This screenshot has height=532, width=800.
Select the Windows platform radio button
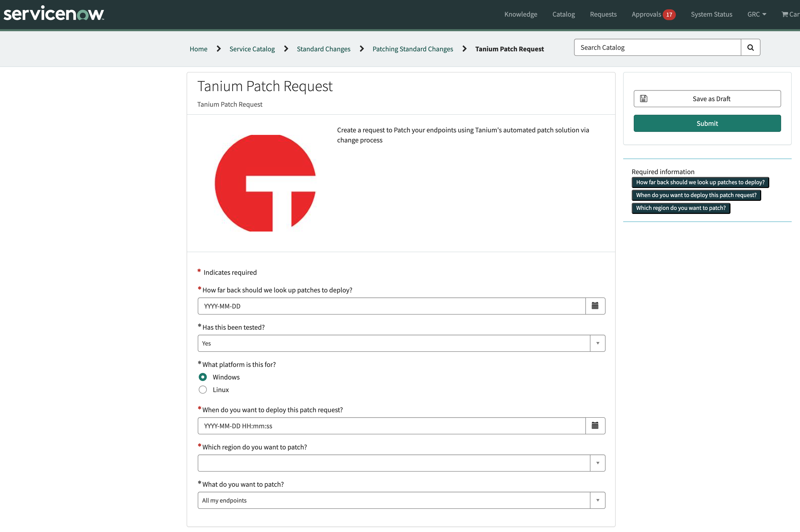(x=203, y=377)
